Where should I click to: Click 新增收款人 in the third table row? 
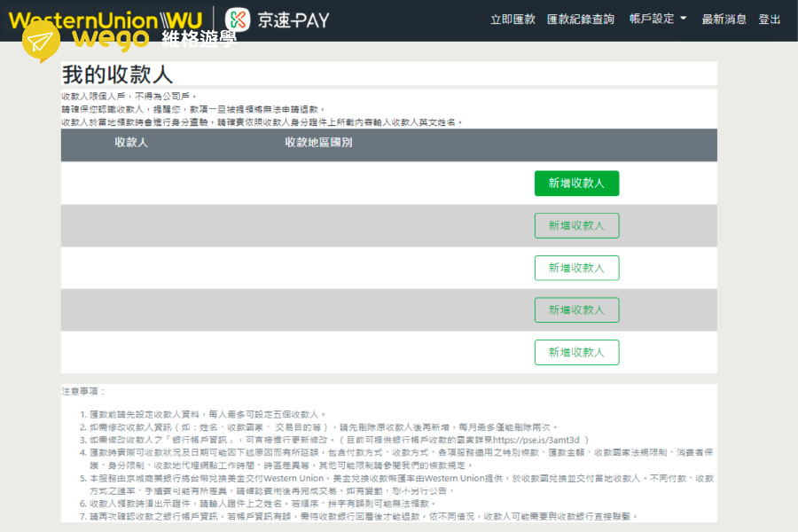pos(576,268)
